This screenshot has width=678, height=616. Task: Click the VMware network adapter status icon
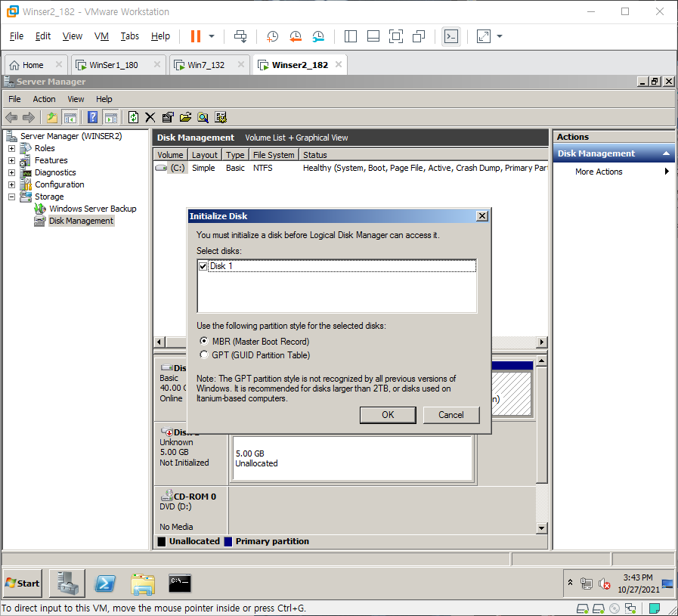point(630,608)
